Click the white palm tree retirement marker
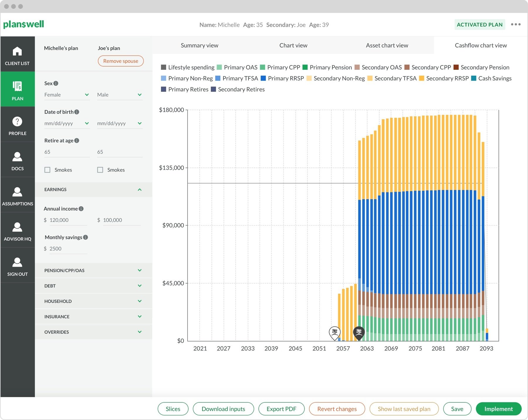 [x=335, y=333]
